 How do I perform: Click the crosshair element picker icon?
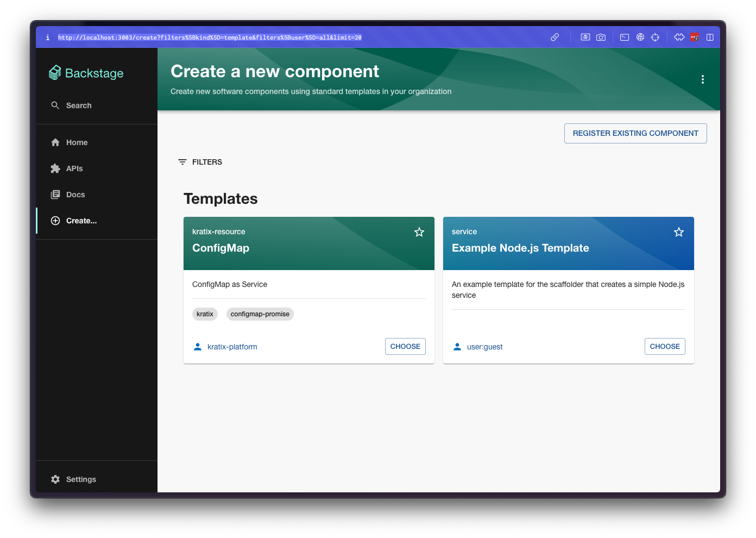[x=656, y=37]
